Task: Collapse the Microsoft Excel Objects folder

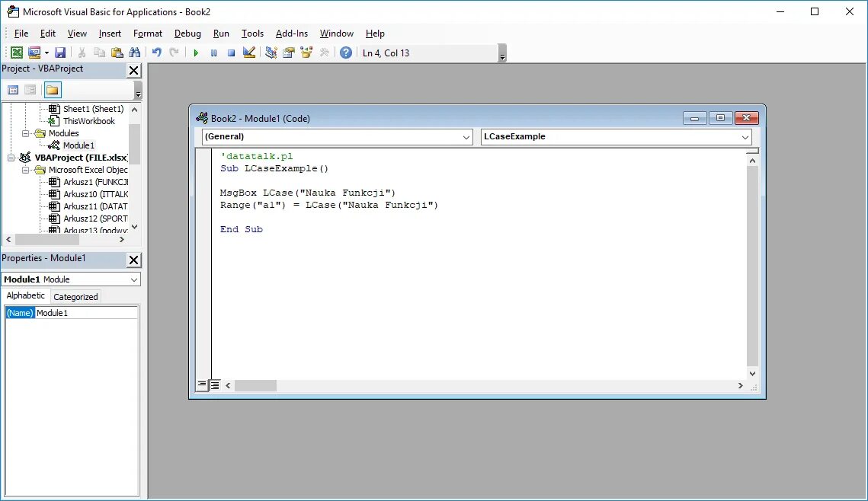Action: [25, 170]
